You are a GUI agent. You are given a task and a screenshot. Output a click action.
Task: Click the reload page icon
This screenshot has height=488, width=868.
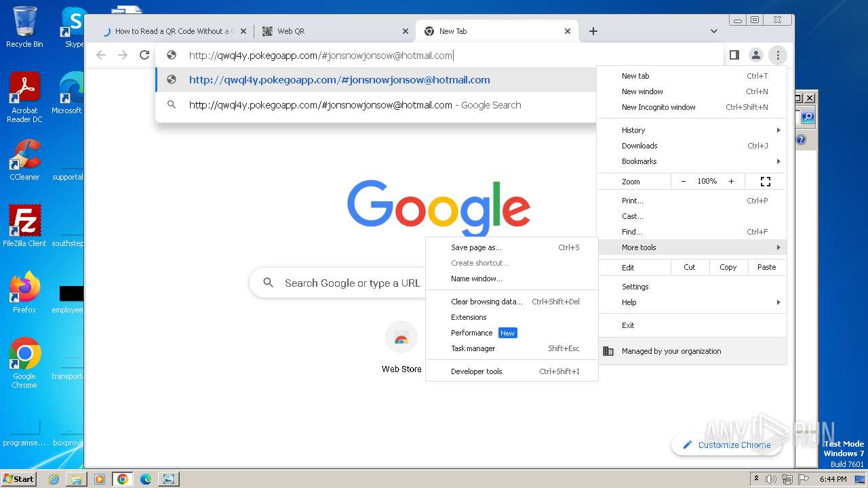tap(144, 55)
